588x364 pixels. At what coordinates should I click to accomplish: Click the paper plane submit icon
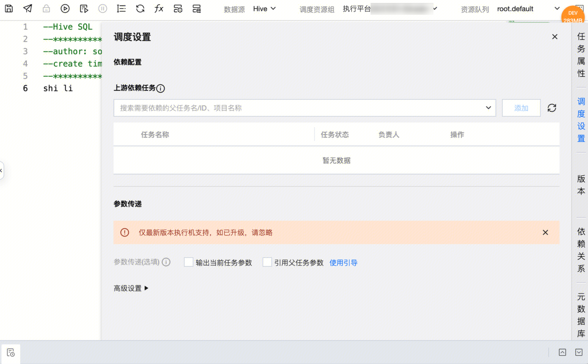click(x=28, y=9)
